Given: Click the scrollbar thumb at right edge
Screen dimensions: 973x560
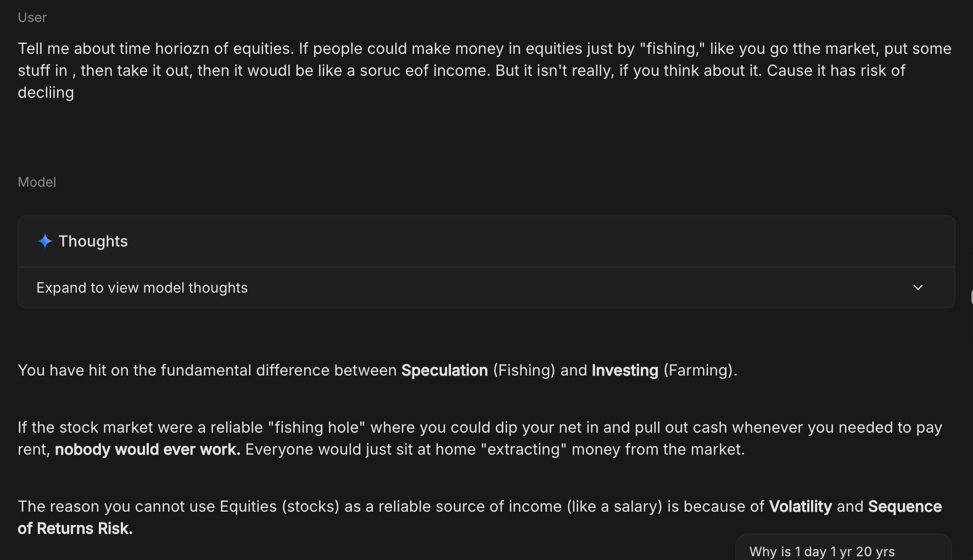Looking at the screenshot, I should point(971,296).
